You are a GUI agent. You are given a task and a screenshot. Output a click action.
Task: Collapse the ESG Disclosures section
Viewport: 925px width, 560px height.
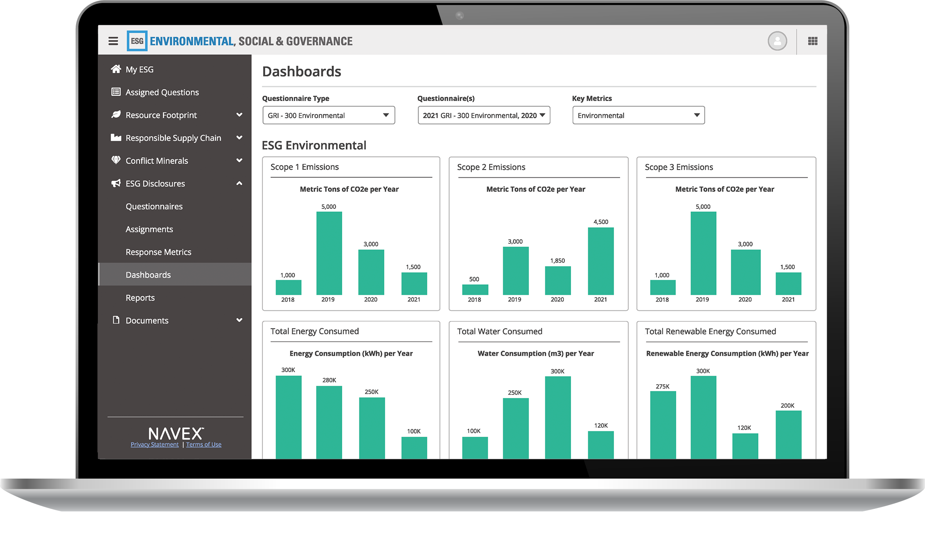[239, 183]
